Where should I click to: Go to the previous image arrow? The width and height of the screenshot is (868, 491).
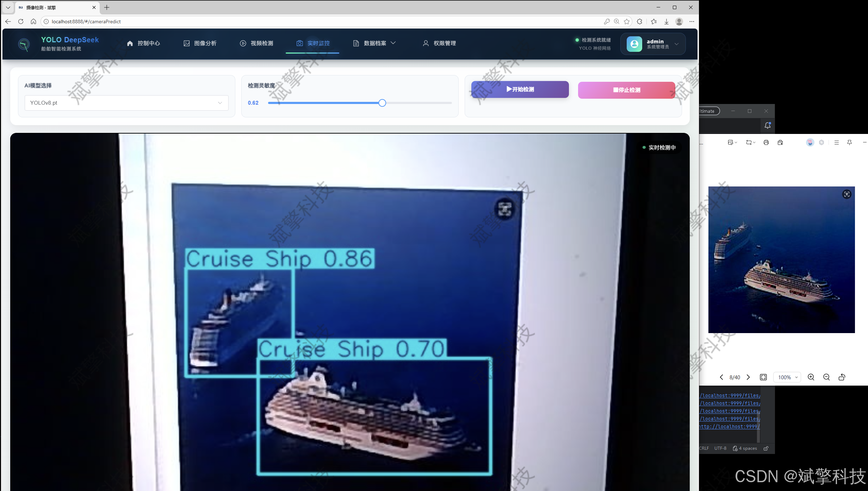pyautogui.click(x=721, y=377)
